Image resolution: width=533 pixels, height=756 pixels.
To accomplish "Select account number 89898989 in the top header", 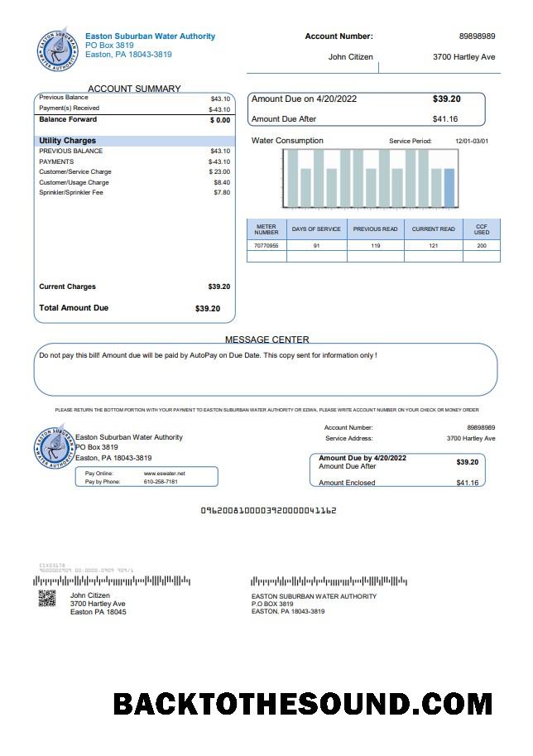I will 477,36.
